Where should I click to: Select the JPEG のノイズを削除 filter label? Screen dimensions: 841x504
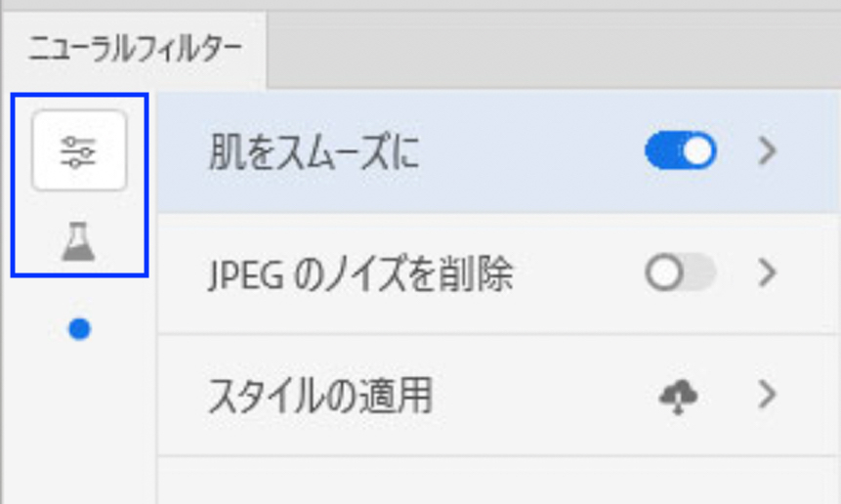pos(360,275)
